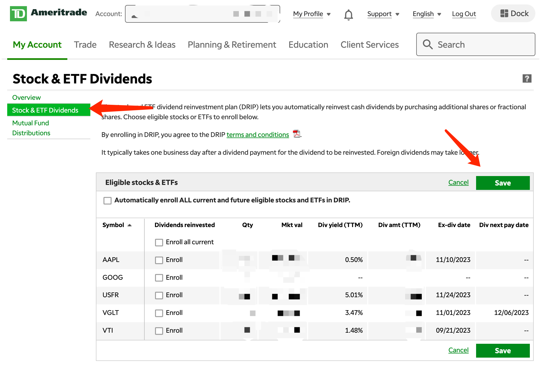Sort by Mkt val column header
Screen dimensions: 557x392
click(x=292, y=225)
